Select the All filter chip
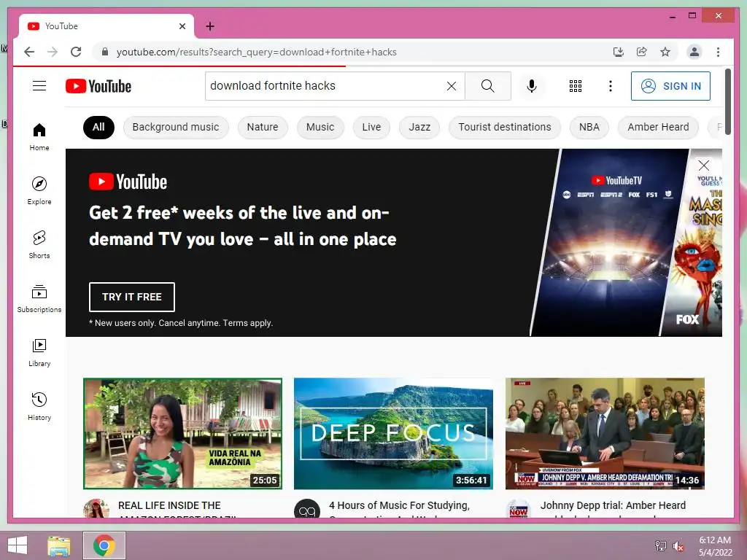This screenshot has height=560, width=747. click(x=98, y=127)
